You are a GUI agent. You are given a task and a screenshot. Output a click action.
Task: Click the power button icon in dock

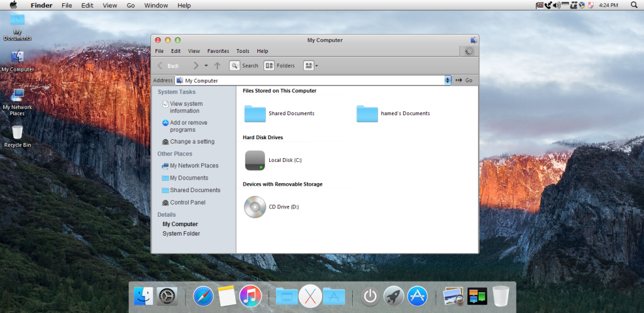pyautogui.click(x=370, y=296)
